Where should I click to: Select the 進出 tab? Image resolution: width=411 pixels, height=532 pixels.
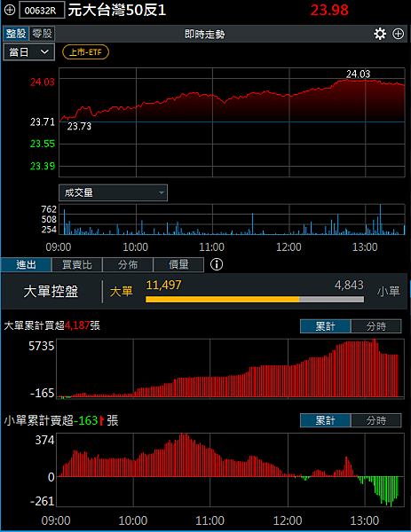pyautogui.click(x=26, y=264)
